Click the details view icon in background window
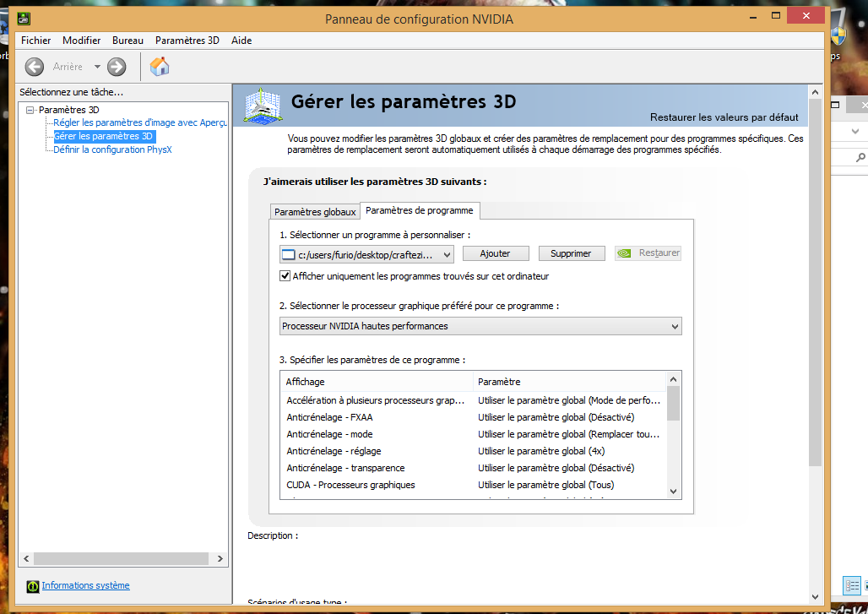868x614 pixels. click(851, 586)
